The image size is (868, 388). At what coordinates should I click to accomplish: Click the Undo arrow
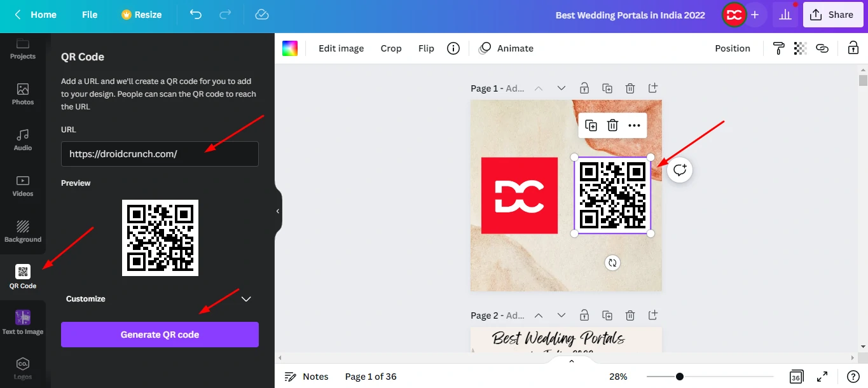pos(196,14)
